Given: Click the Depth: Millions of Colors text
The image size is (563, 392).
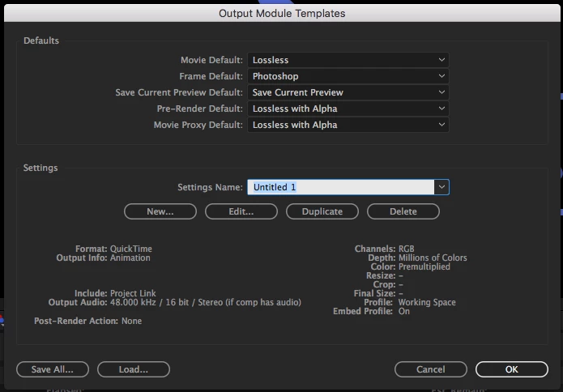Looking at the screenshot, I should [417, 258].
